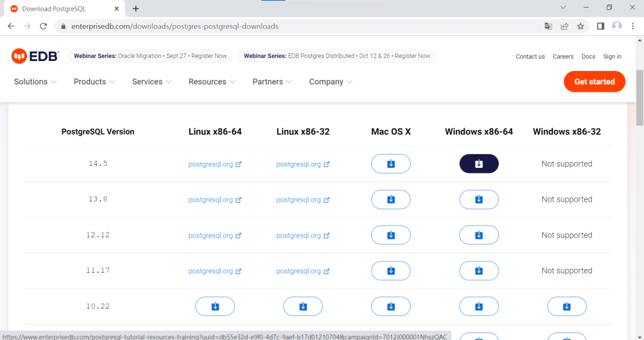Open the translate page icon
The height and width of the screenshot is (340, 644).
(548, 26)
